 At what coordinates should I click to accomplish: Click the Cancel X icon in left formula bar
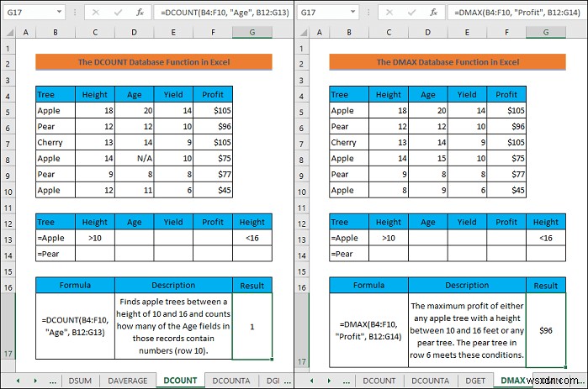coord(96,13)
